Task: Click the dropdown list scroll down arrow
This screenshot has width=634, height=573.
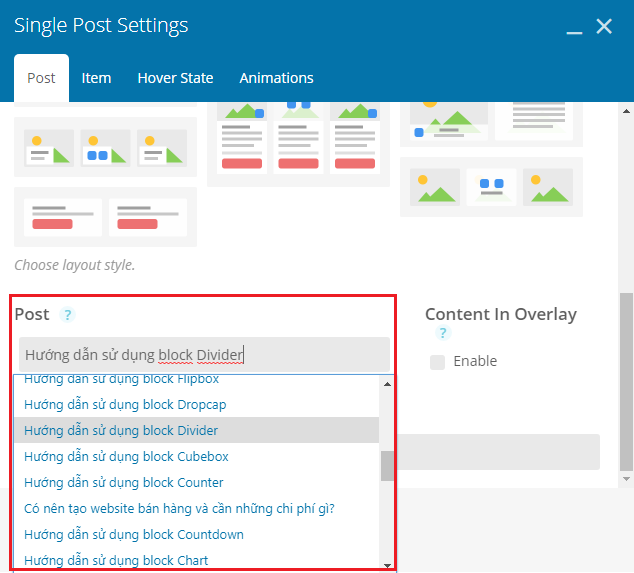Action: (387, 563)
